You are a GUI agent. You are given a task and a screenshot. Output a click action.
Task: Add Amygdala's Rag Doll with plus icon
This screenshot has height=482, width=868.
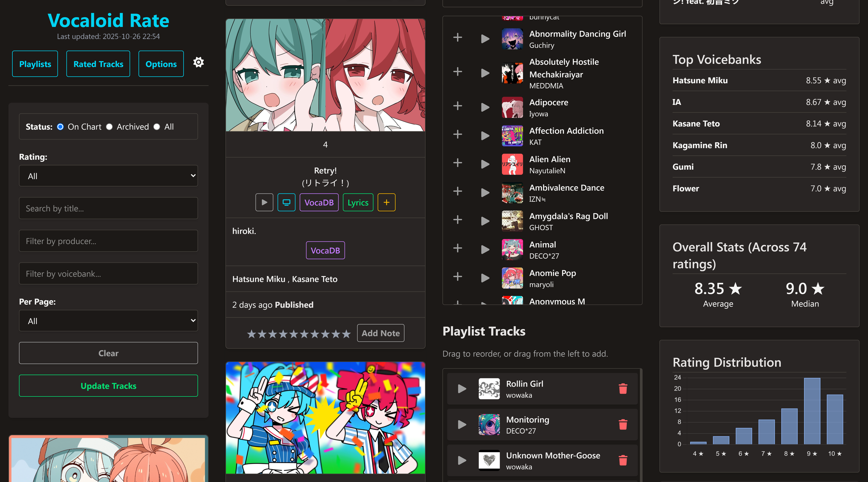pos(457,220)
